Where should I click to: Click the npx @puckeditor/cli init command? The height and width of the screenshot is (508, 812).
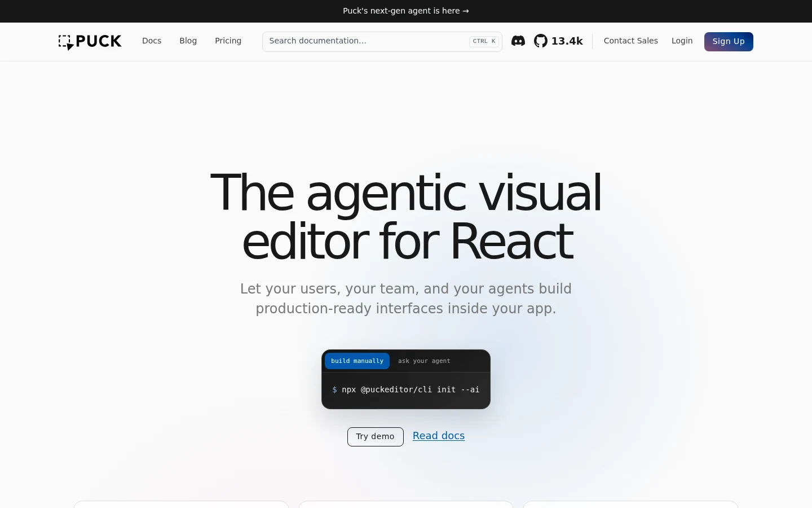406,389
